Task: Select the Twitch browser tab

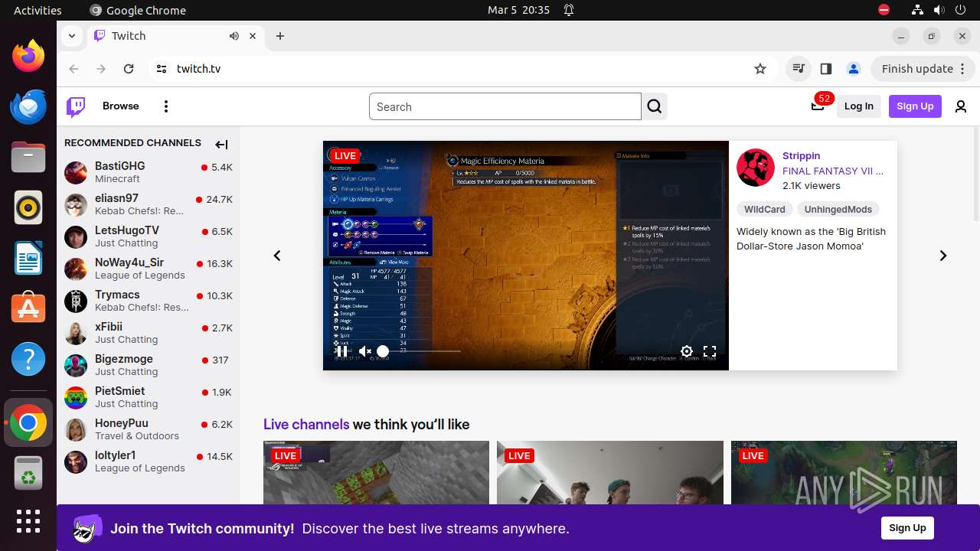Action: tap(176, 36)
